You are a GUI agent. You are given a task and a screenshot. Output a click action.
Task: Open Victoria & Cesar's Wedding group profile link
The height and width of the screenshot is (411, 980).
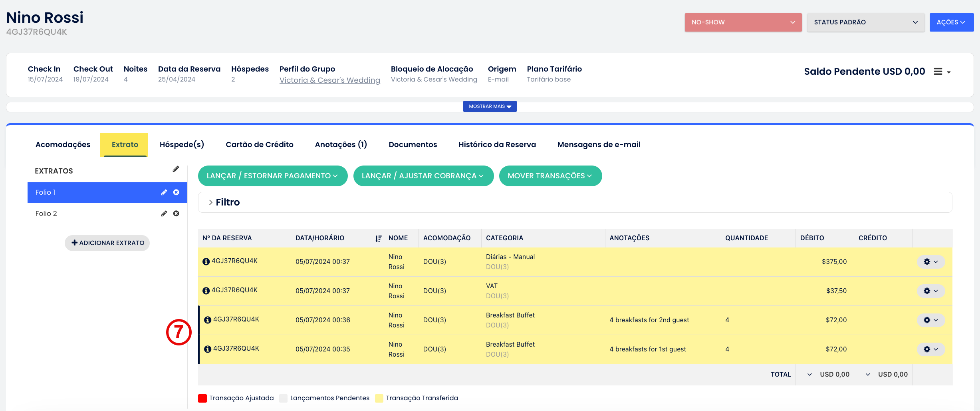329,80
